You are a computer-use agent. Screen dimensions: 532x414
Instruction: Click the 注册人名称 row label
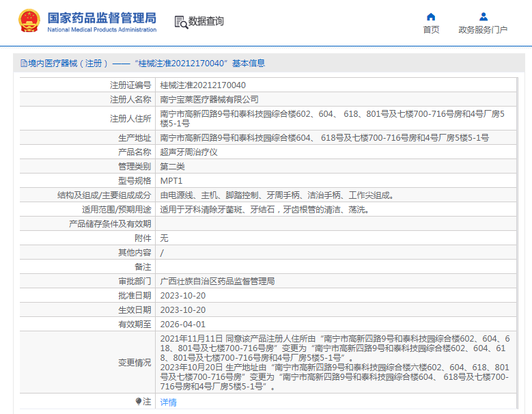[x=130, y=100]
